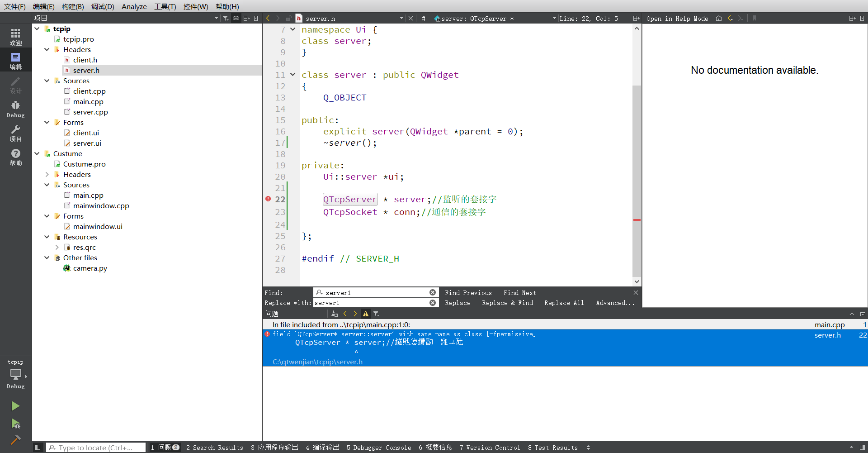Screen dimensions: 868x453
Task: Click the Find Next button
Action: 520,293
